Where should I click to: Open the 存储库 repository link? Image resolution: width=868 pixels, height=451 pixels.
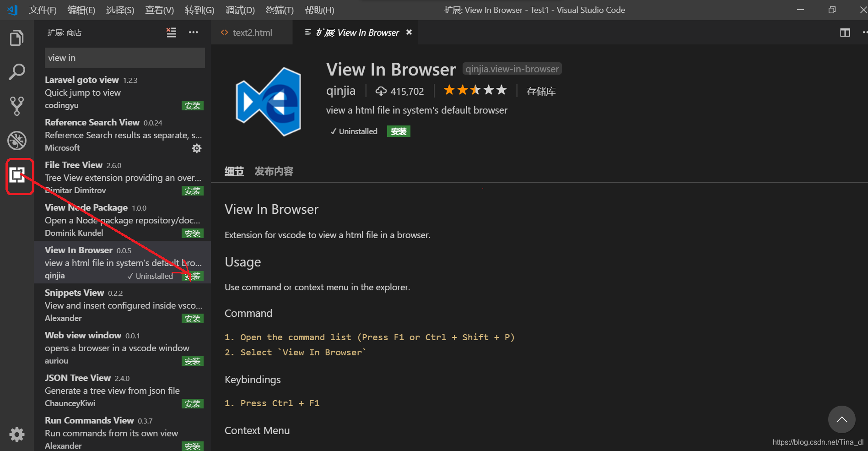[x=541, y=91]
